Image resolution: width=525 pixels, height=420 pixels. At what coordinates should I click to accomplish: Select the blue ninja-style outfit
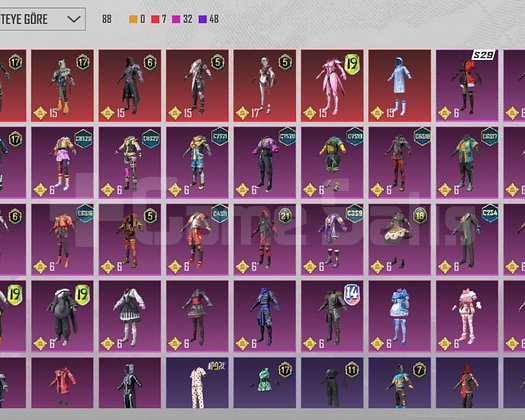[265, 317]
